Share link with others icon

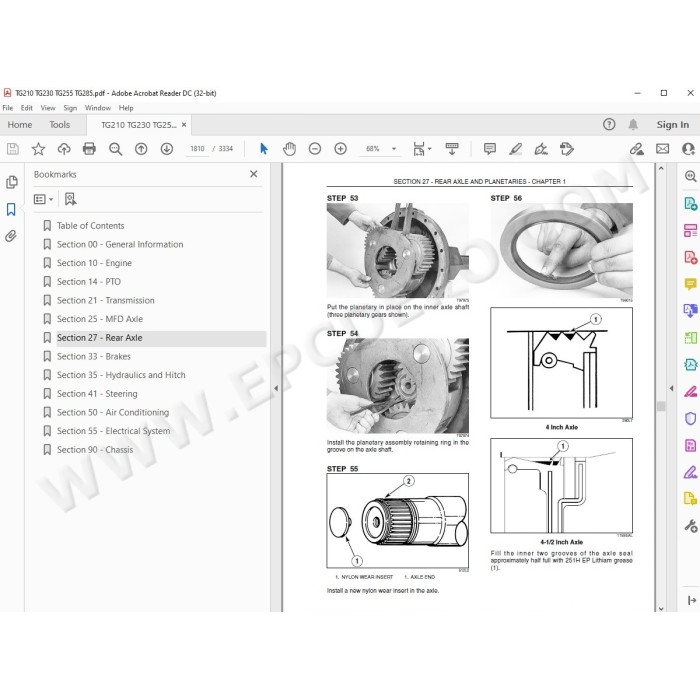(637, 149)
